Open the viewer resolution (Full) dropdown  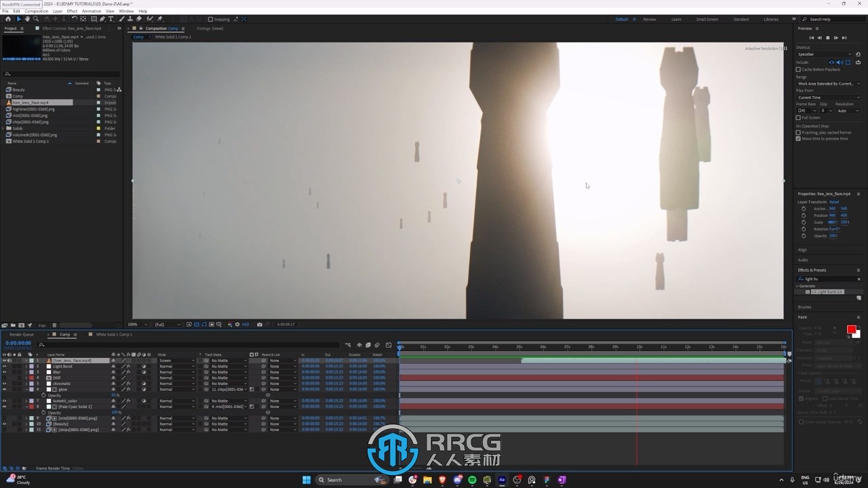[166, 325]
